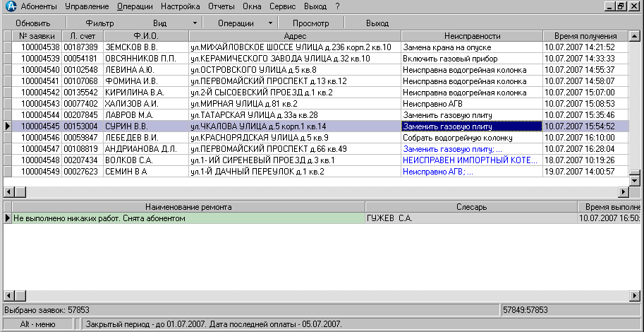Expand the Вид dropdown arrow
This screenshot has height=332, width=644.
194,23
